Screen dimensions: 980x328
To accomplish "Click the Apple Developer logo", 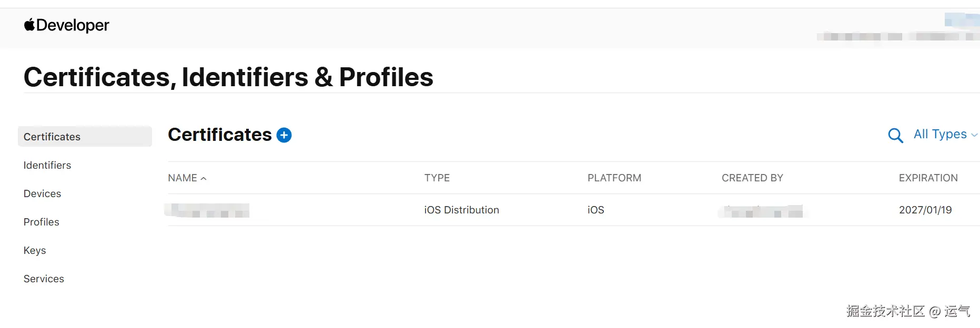I will click(x=66, y=25).
